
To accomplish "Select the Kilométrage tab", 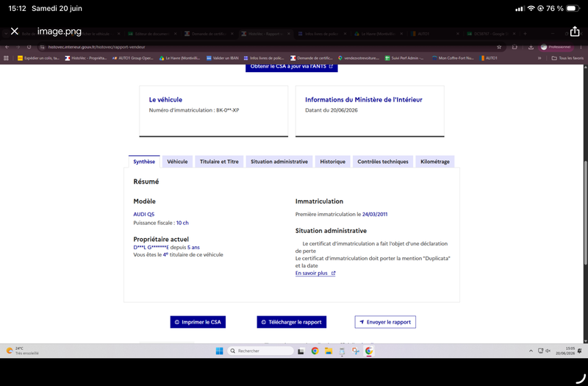I will 435,162.
